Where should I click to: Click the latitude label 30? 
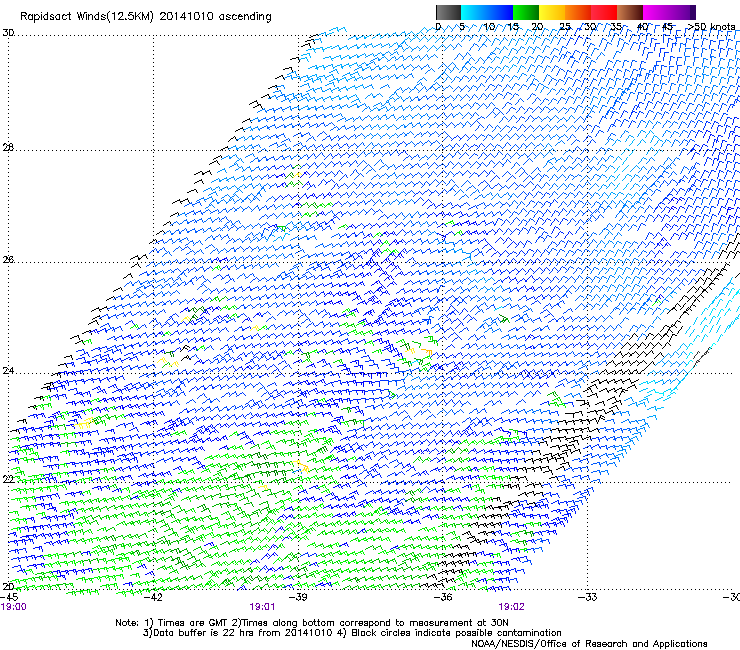(x=8, y=33)
